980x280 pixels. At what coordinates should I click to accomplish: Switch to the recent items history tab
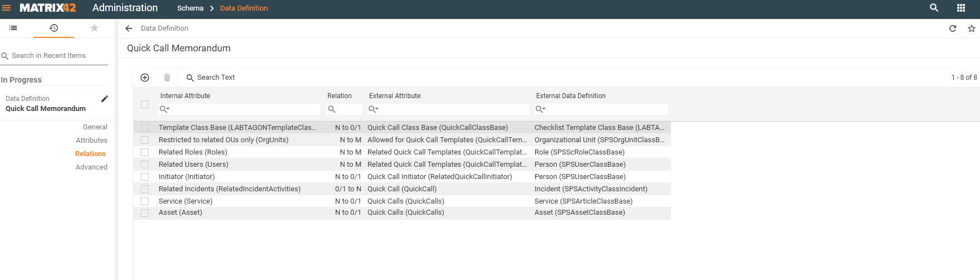(x=54, y=28)
